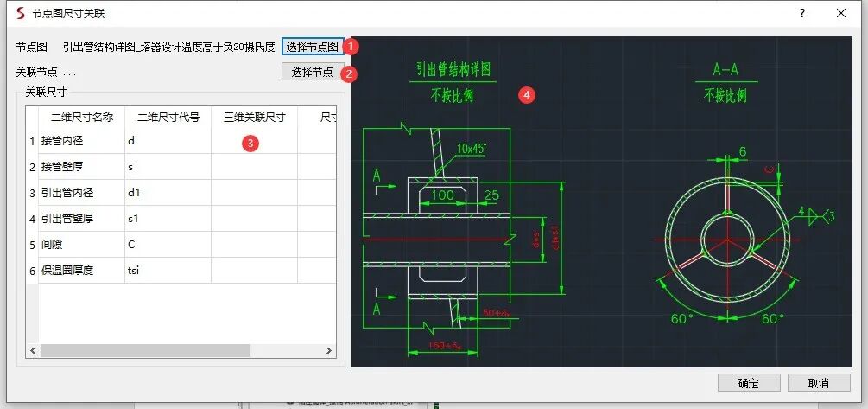The image size is (868, 409).
Task: Click the 二维尺寸名称 column header
Action: pos(81,117)
